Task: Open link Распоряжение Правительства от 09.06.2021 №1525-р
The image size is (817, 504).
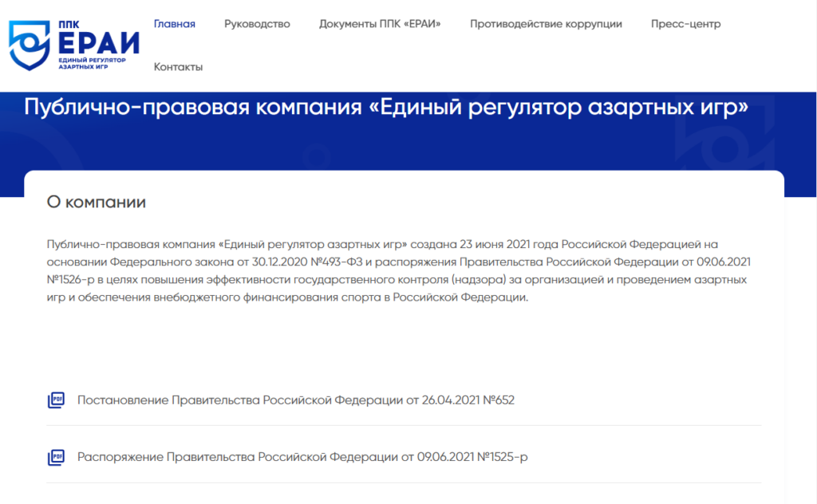Action: click(x=302, y=457)
